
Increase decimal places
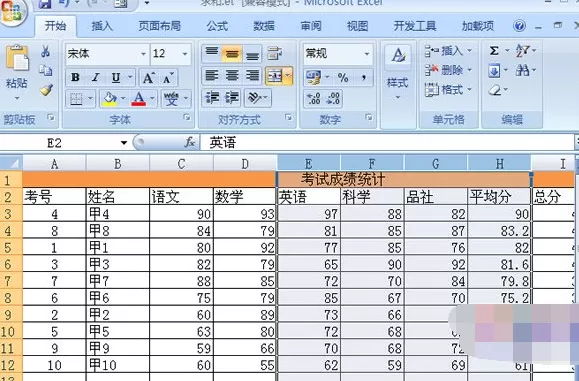pyautogui.click(x=314, y=99)
